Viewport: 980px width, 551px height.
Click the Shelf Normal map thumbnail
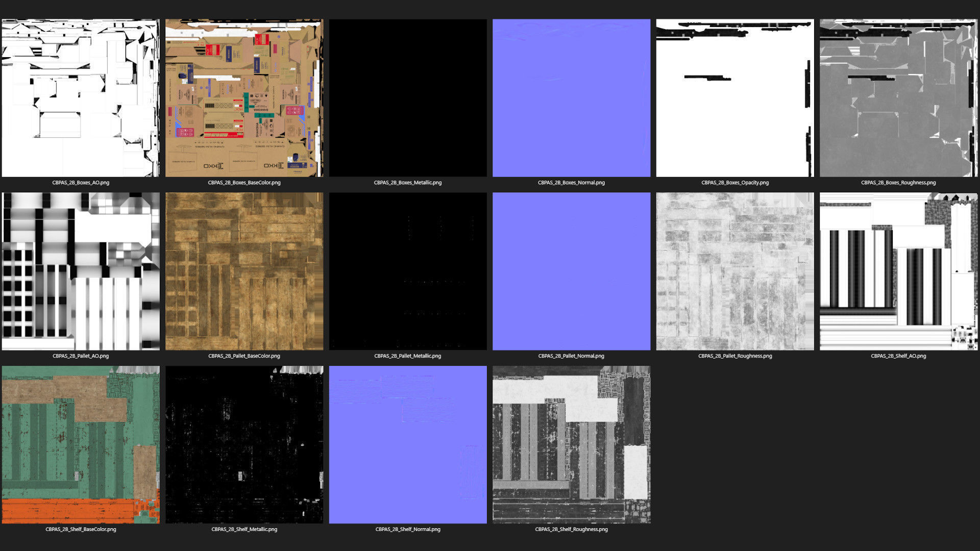[x=408, y=444]
